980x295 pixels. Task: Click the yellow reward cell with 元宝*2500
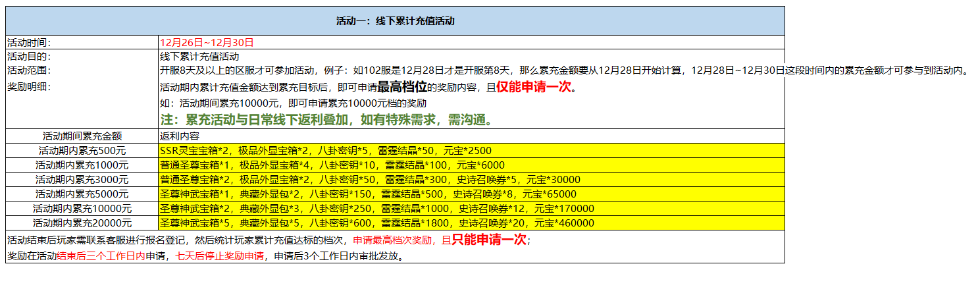(471, 150)
